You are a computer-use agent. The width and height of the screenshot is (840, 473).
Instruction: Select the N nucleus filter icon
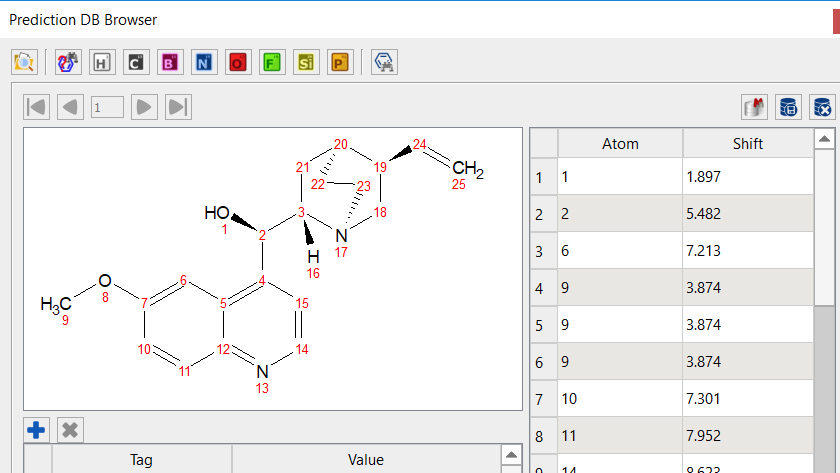pos(204,62)
